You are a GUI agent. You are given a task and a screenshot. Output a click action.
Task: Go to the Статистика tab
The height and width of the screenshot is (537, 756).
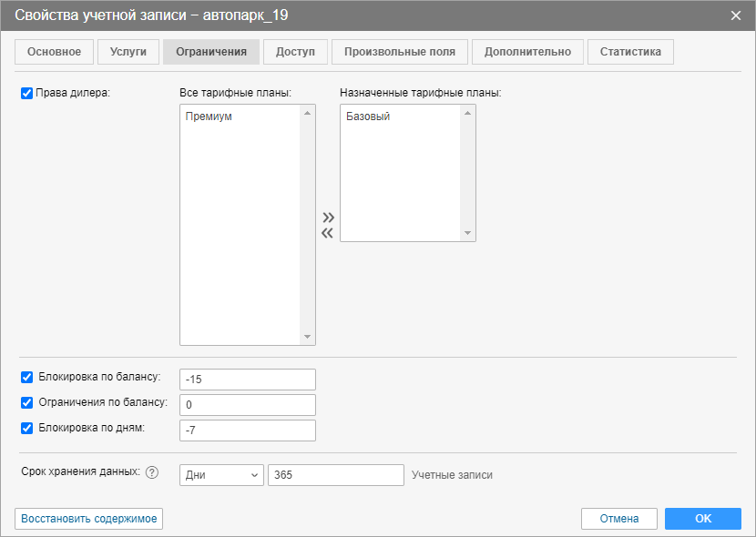coord(630,52)
